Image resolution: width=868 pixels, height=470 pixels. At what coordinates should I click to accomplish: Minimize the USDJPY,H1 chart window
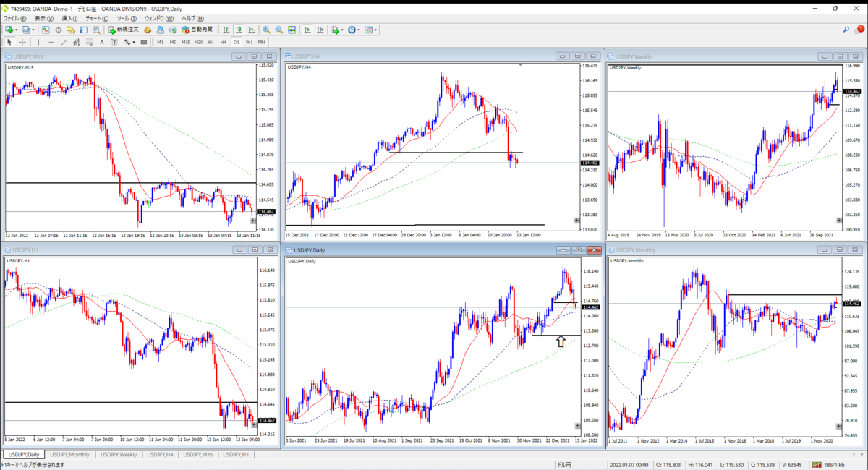coord(239,249)
